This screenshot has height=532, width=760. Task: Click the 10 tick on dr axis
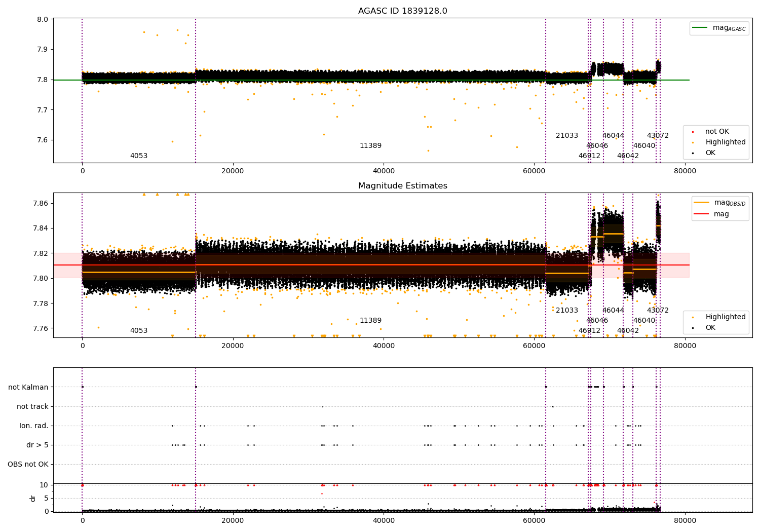click(x=44, y=485)
